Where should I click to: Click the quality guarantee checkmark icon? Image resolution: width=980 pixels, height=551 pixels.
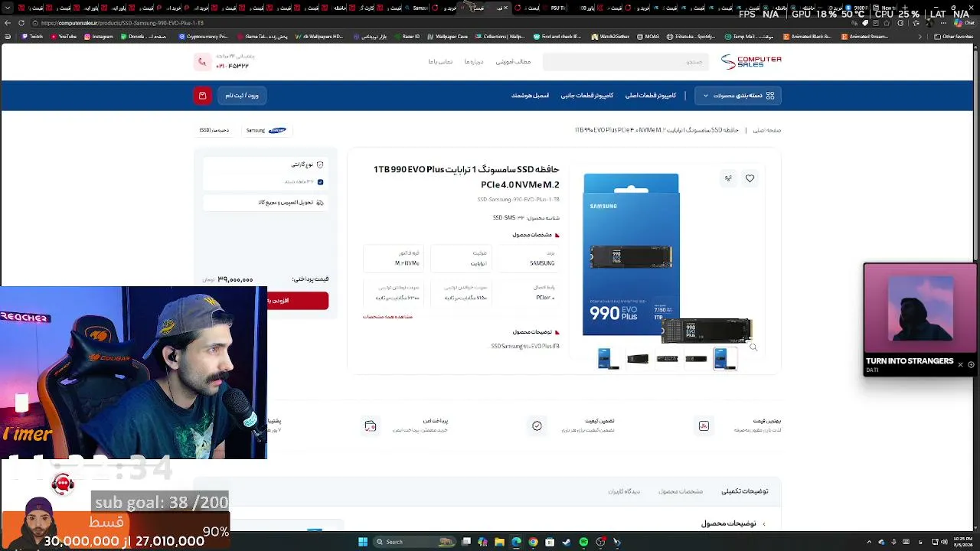tap(537, 425)
